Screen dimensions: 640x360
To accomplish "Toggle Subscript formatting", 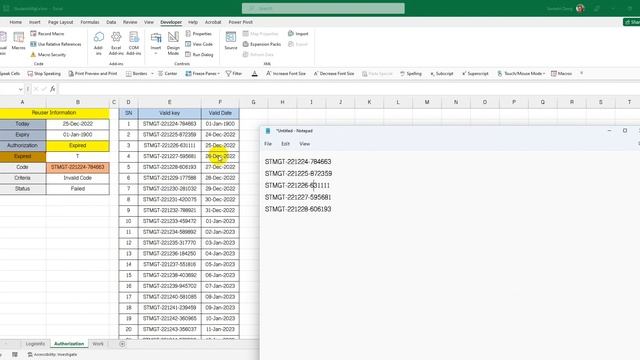I will (442, 73).
